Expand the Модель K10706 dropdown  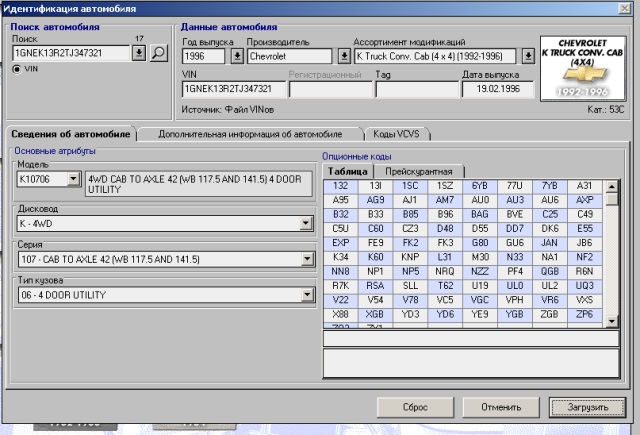(x=73, y=179)
